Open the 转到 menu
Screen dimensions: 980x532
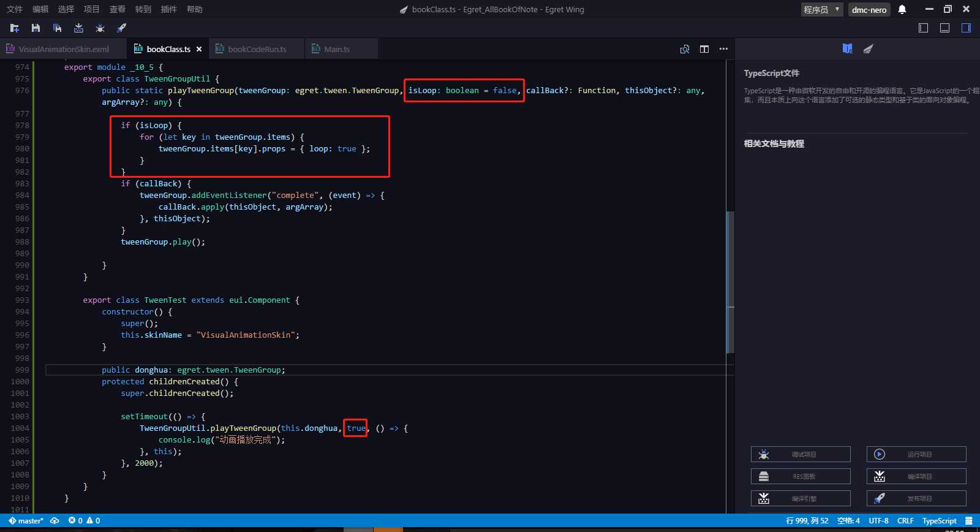pos(143,9)
